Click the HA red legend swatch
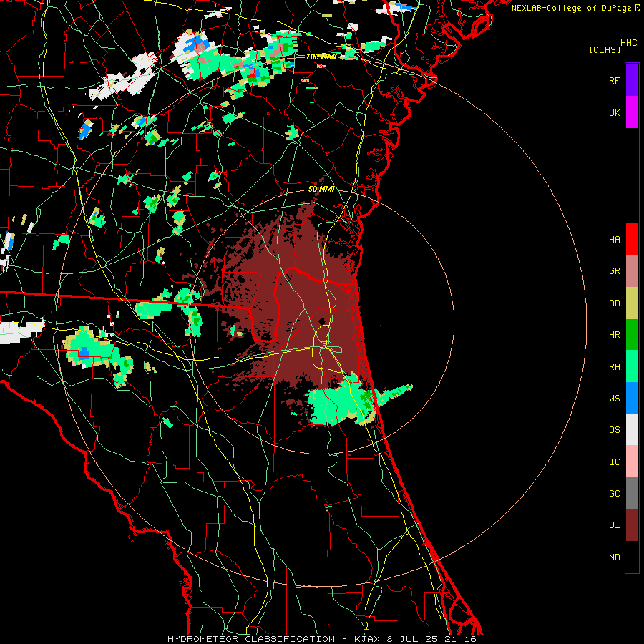Image resolution: width=644 pixels, height=644 pixels. pyautogui.click(x=632, y=239)
